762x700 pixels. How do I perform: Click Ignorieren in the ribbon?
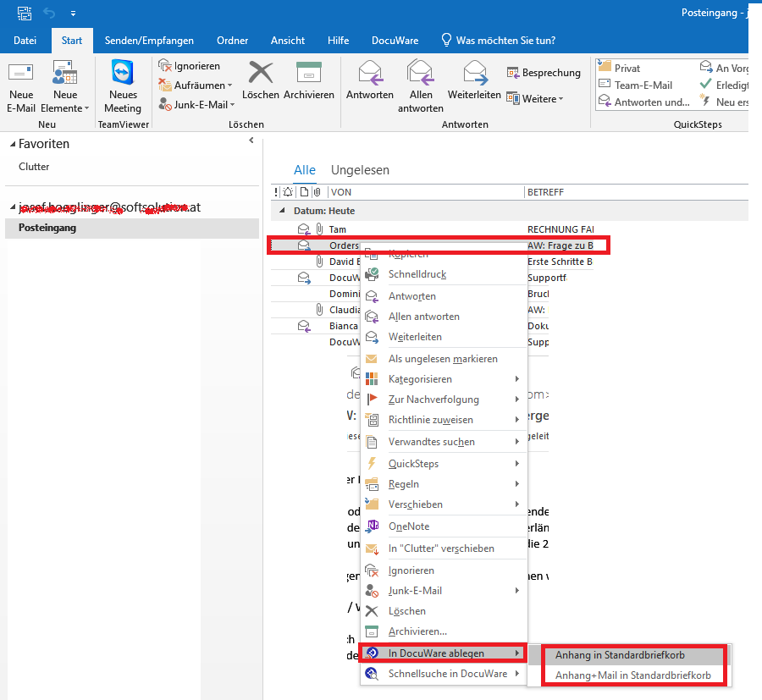click(x=190, y=65)
